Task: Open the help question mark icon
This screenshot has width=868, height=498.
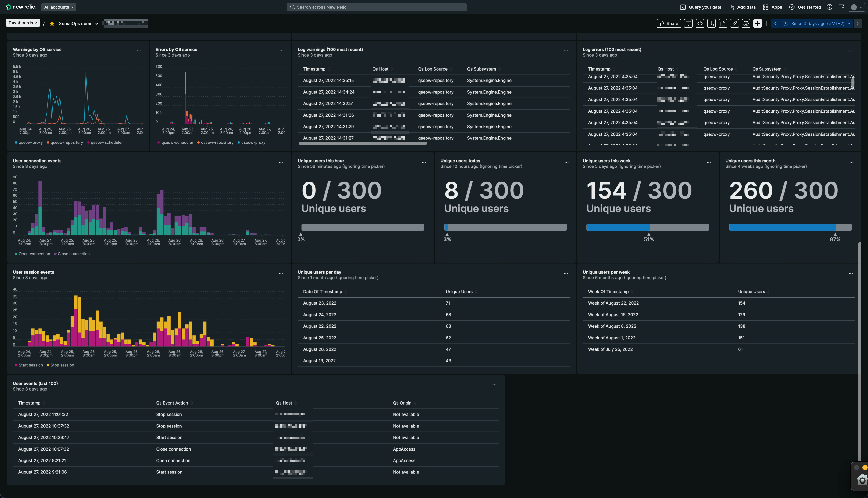Action: tap(829, 7)
